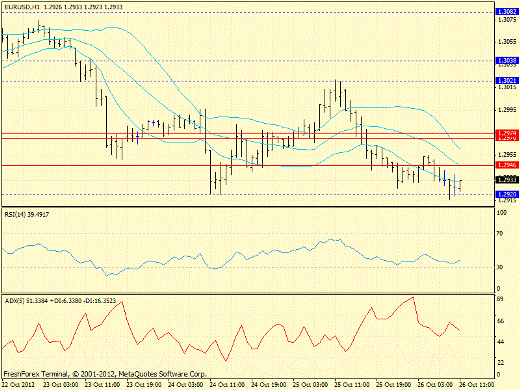The height and width of the screenshot is (390, 520).
Task: Click the 25 Oct 19:00 time label
Action: point(394,384)
